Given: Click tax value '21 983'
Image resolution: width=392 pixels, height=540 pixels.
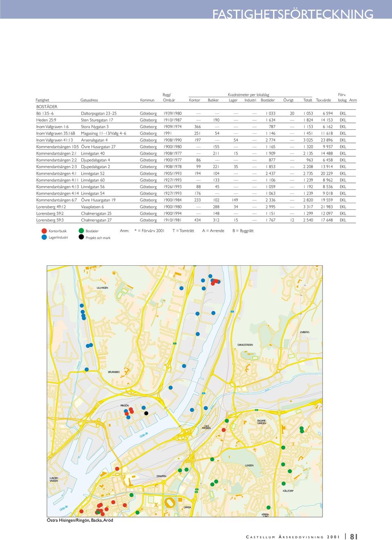Looking at the screenshot, I should (x=327, y=207).
